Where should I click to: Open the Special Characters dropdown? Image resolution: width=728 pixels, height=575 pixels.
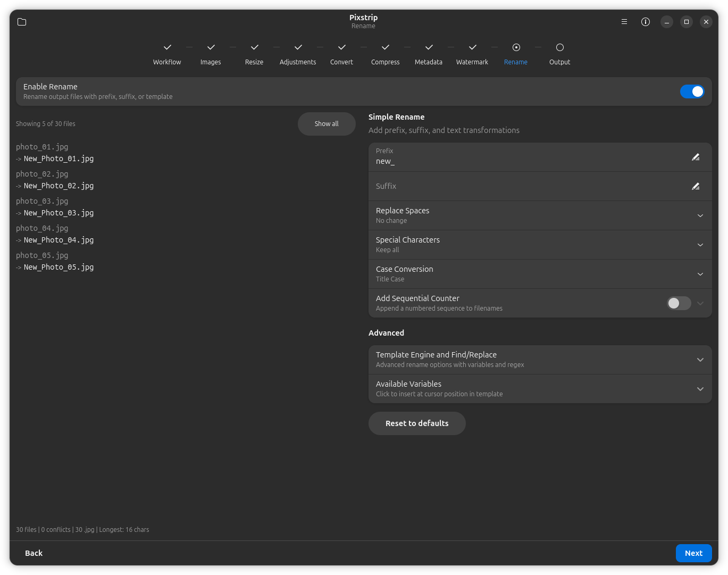(x=700, y=245)
